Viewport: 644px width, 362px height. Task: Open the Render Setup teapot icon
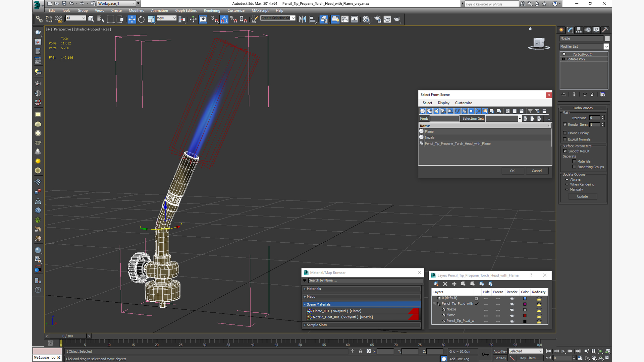pos(377,19)
